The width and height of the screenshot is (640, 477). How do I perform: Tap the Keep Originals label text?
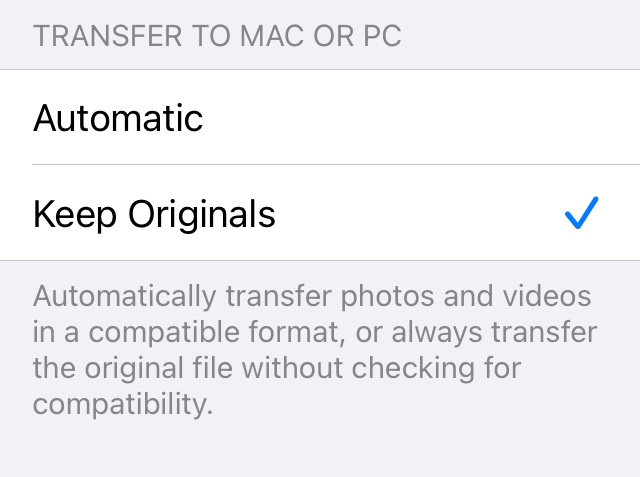click(154, 215)
